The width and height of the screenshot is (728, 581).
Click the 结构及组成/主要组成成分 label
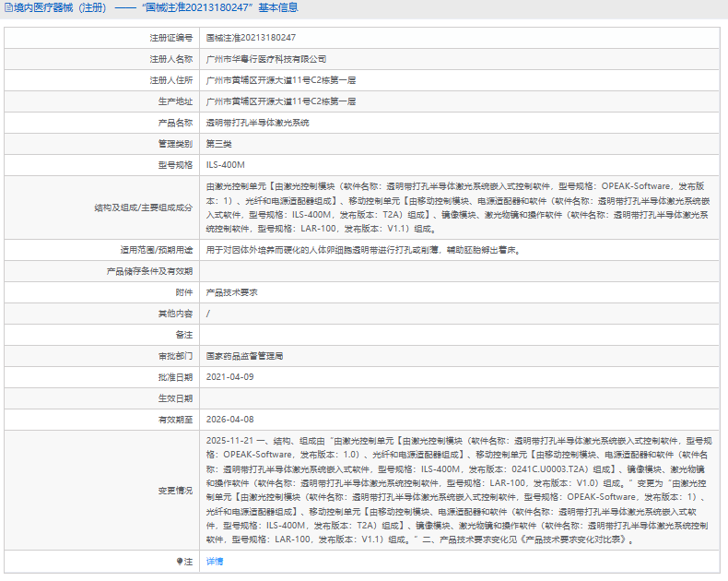144,207
